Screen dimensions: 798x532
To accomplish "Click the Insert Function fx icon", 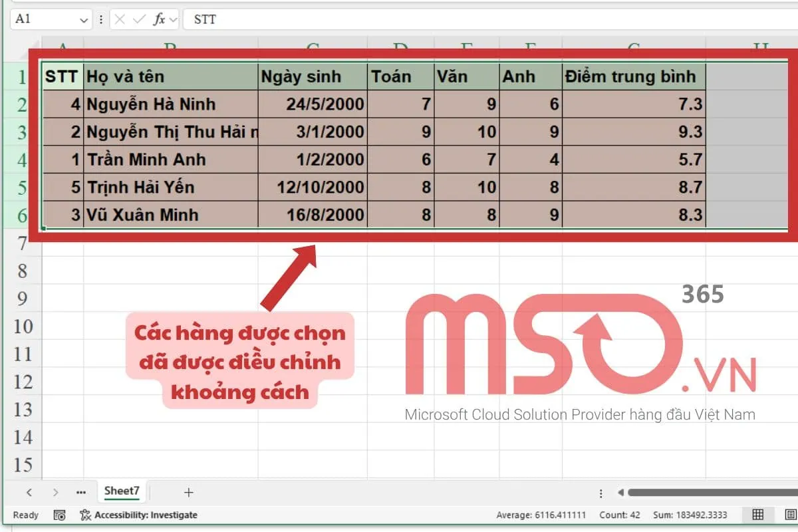I will pos(160,19).
